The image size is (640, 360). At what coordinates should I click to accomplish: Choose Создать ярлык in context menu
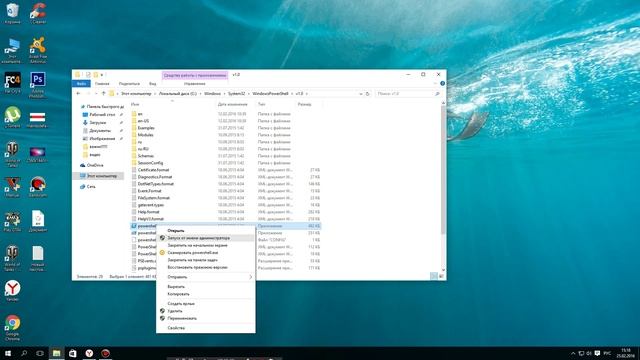point(206,304)
